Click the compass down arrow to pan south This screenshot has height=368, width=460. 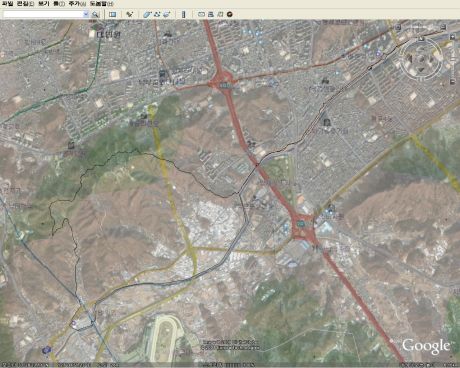421,70
